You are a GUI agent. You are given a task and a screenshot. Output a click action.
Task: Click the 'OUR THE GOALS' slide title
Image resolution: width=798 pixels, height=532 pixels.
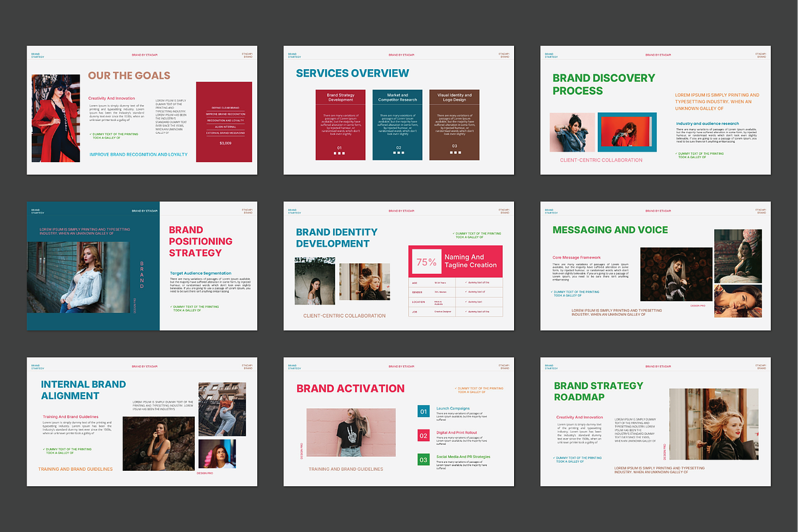coord(129,76)
